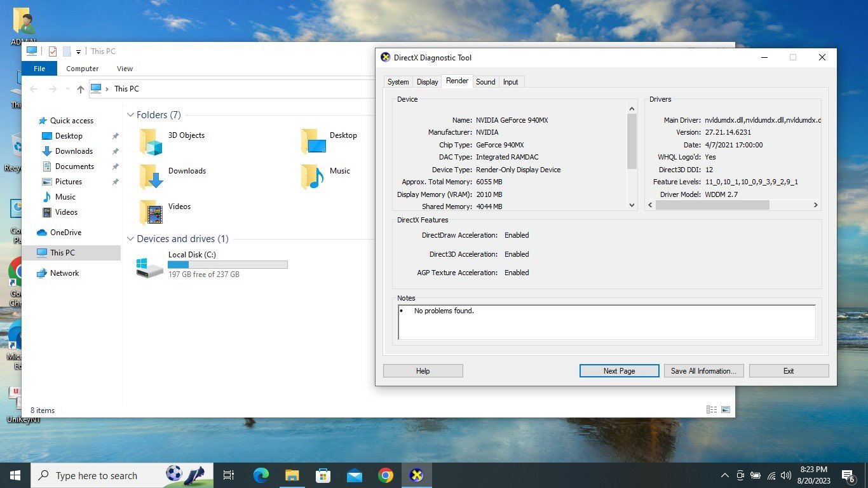Launch Google Chrome from the taskbar
This screenshot has width=868, height=488.
(385, 475)
